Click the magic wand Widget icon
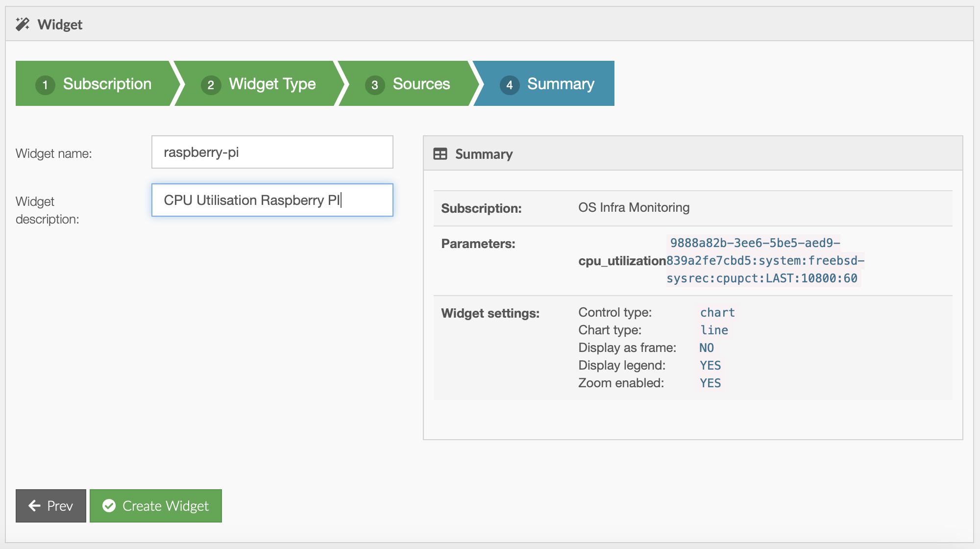This screenshot has width=980, height=549. click(23, 24)
